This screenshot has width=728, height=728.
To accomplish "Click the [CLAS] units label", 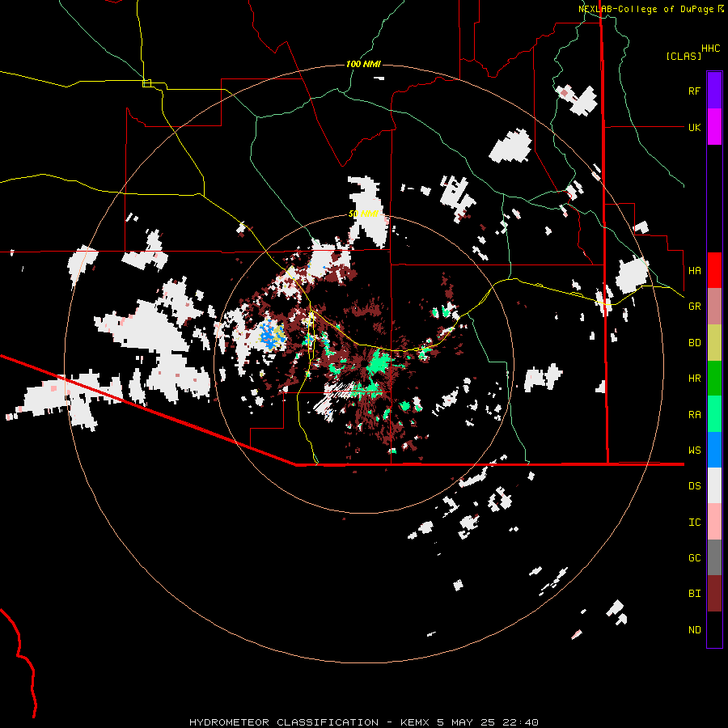I will click(x=684, y=57).
